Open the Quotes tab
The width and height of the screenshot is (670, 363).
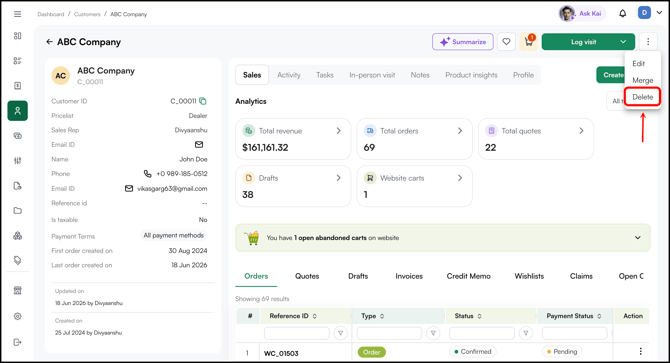click(x=307, y=276)
